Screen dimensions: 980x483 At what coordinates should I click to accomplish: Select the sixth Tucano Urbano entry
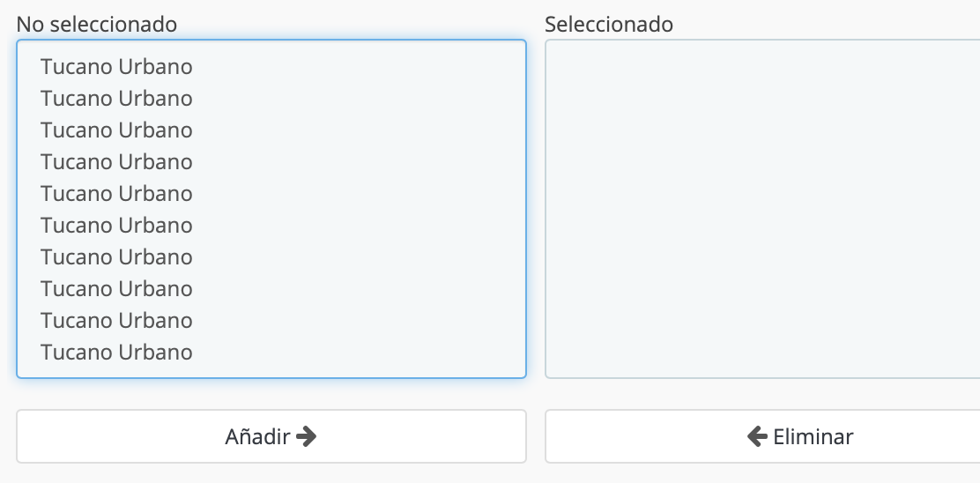271,225
